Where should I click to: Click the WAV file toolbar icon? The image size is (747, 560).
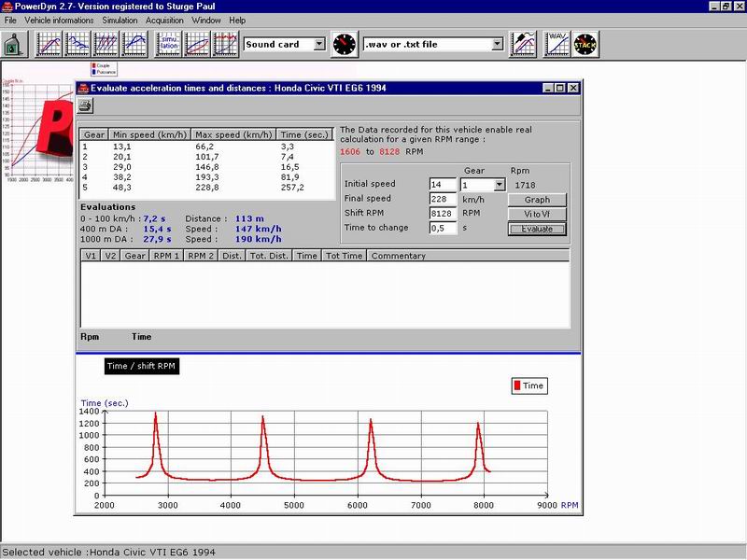[557, 44]
